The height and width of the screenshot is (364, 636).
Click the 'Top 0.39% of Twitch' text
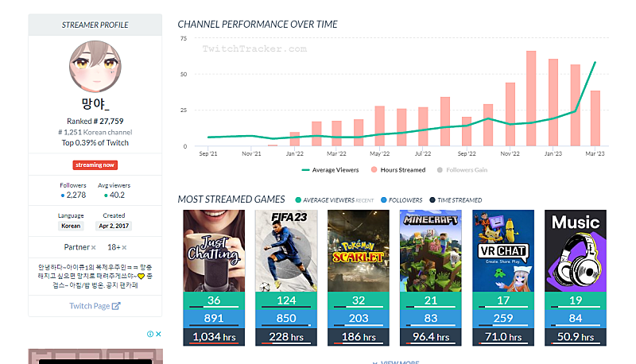pyautogui.click(x=95, y=143)
